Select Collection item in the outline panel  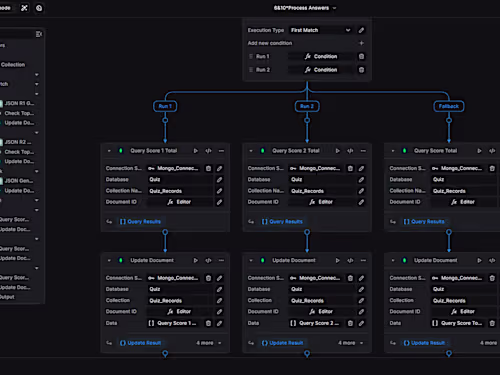[13, 65]
